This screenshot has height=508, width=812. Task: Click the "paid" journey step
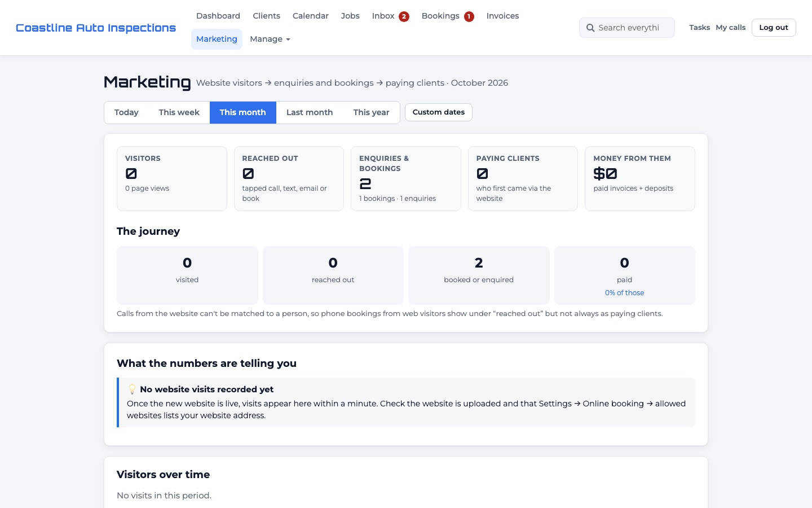click(x=625, y=275)
